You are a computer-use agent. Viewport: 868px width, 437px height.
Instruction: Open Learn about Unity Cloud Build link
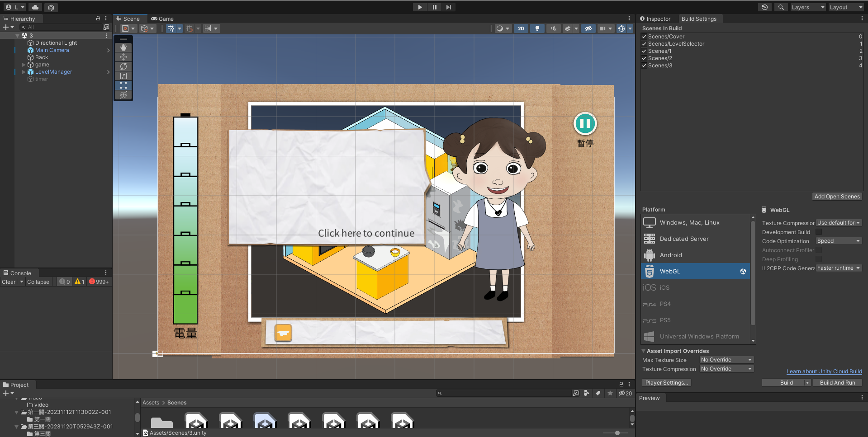coord(824,371)
